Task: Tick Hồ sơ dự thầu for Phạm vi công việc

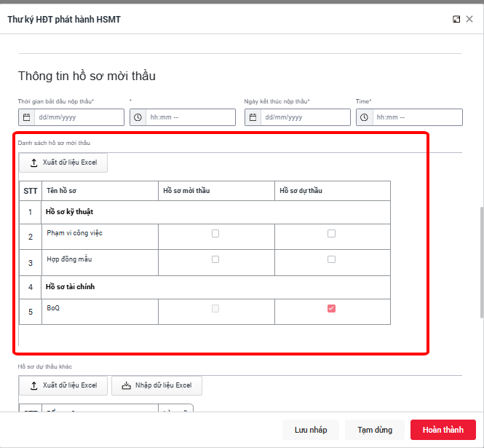Action: tap(332, 234)
